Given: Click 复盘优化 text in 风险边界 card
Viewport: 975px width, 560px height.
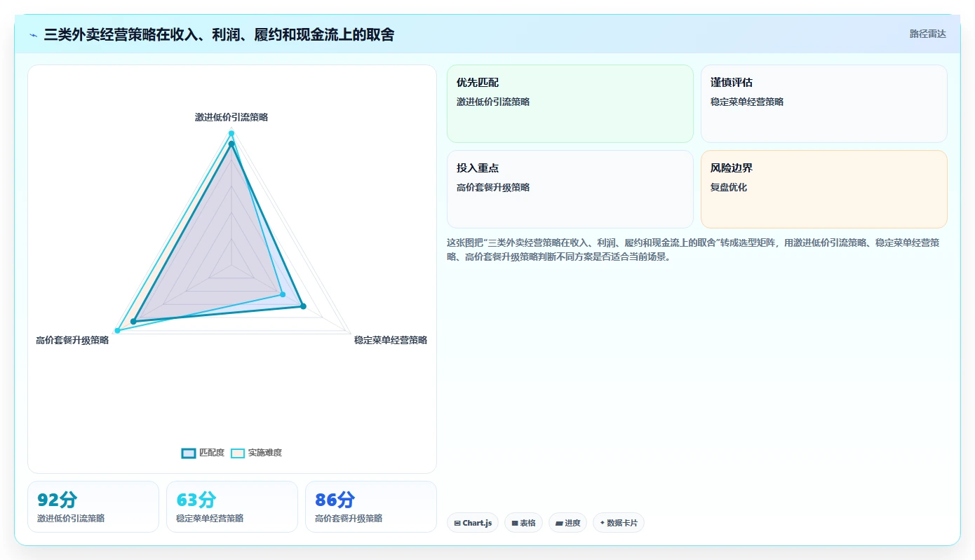Looking at the screenshot, I should tap(729, 187).
